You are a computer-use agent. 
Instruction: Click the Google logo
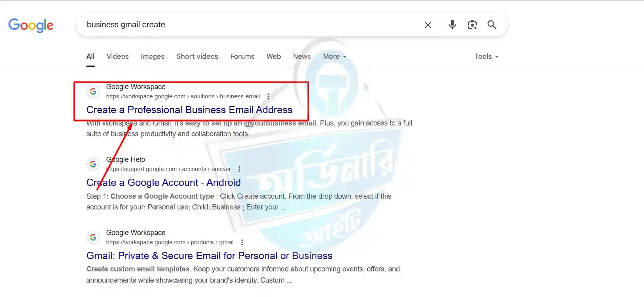pos(31,25)
